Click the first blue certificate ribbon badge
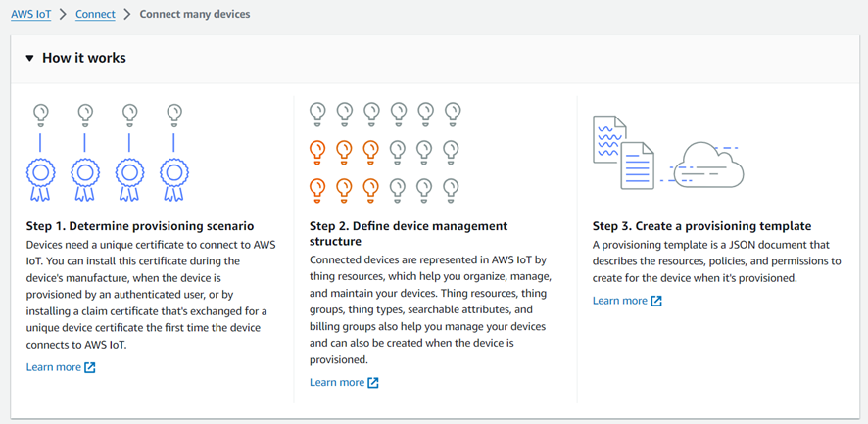Viewport: 868px width, 424px height. [x=41, y=176]
